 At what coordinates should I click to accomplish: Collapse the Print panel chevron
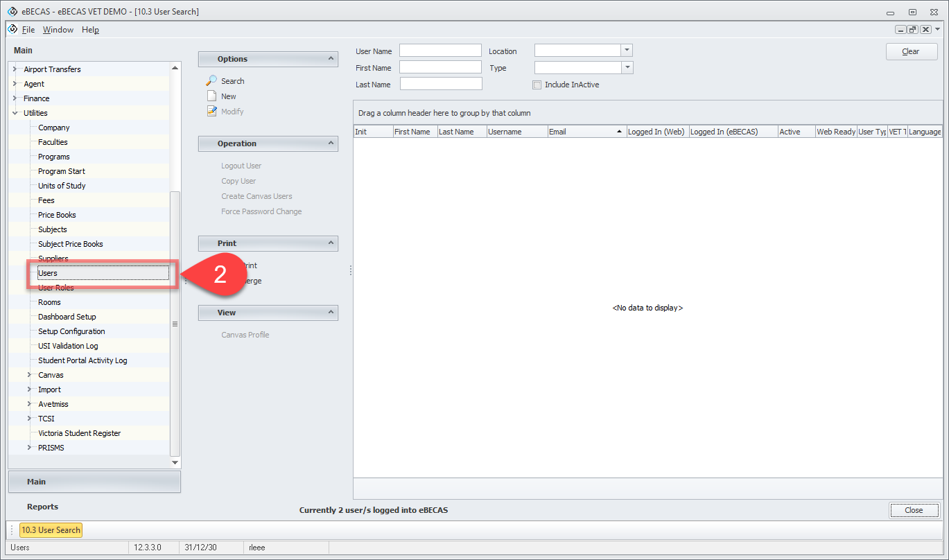pyautogui.click(x=331, y=243)
